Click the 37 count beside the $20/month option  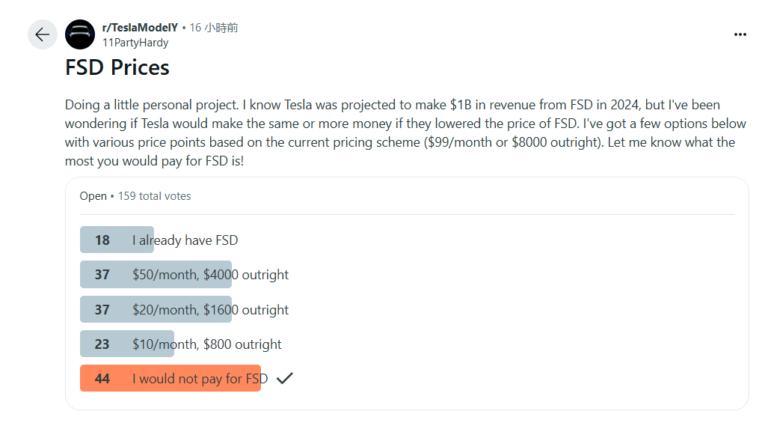[102, 309]
